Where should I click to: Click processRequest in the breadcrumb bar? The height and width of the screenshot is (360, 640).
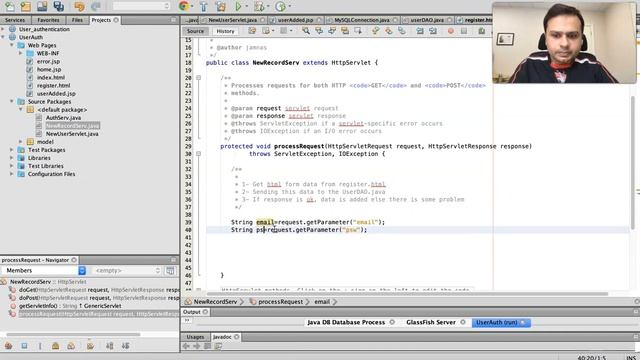pos(280,302)
